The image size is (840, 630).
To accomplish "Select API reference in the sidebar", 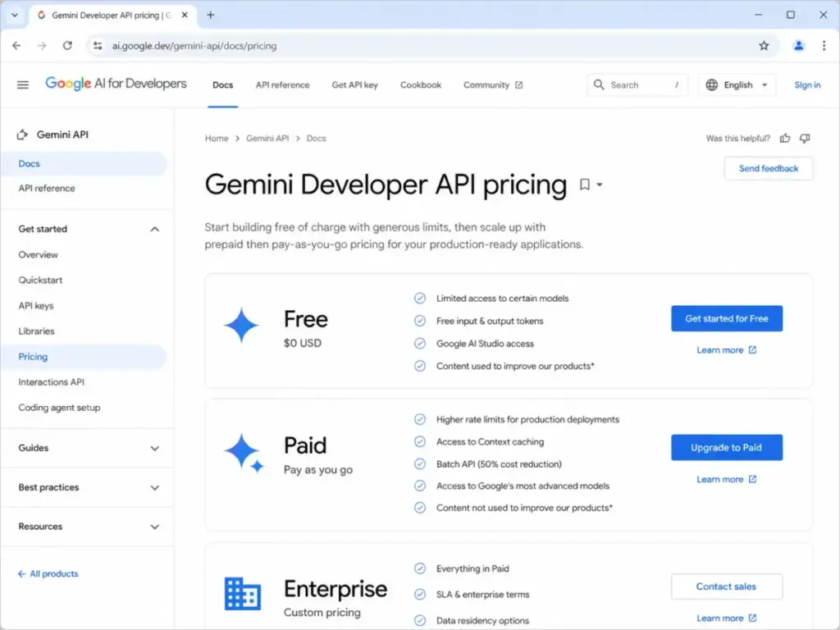I will (x=47, y=188).
